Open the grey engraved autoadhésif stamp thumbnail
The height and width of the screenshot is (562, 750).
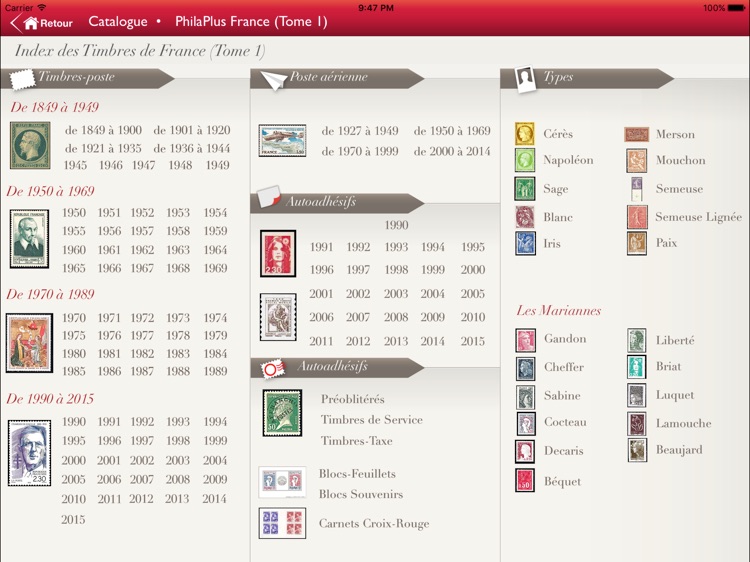click(x=278, y=317)
